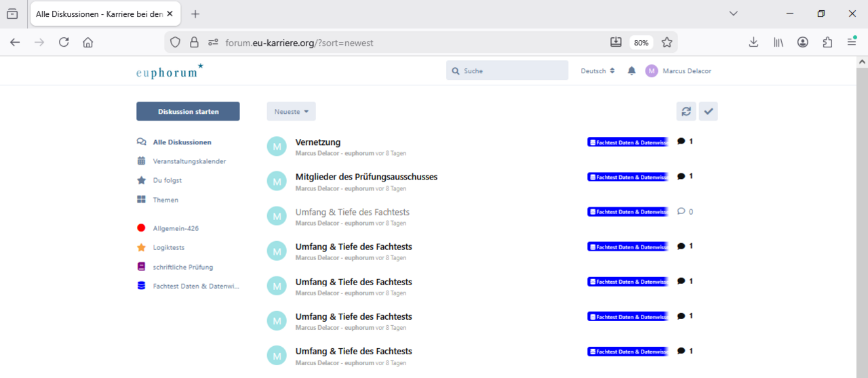Viewport: 868px width, 378px height.
Task: Open Themen grid icon in sidebar
Action: tap(141, 200)
